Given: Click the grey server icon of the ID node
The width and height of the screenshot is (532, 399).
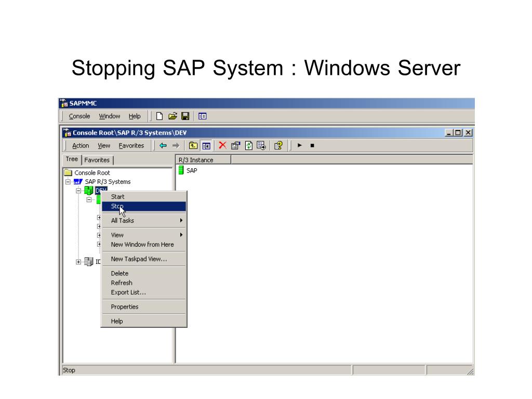Looking at the screenshot, I should 88,262.
